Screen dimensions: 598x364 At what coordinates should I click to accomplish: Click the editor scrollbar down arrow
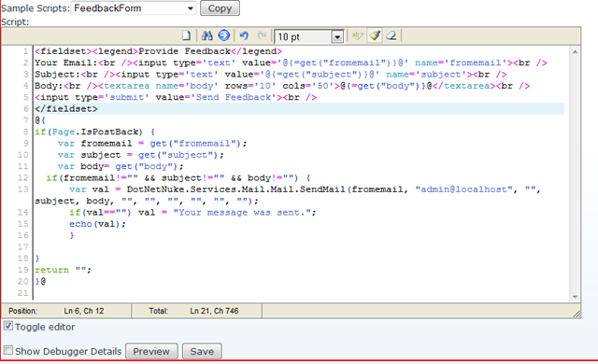coord(575,297)
